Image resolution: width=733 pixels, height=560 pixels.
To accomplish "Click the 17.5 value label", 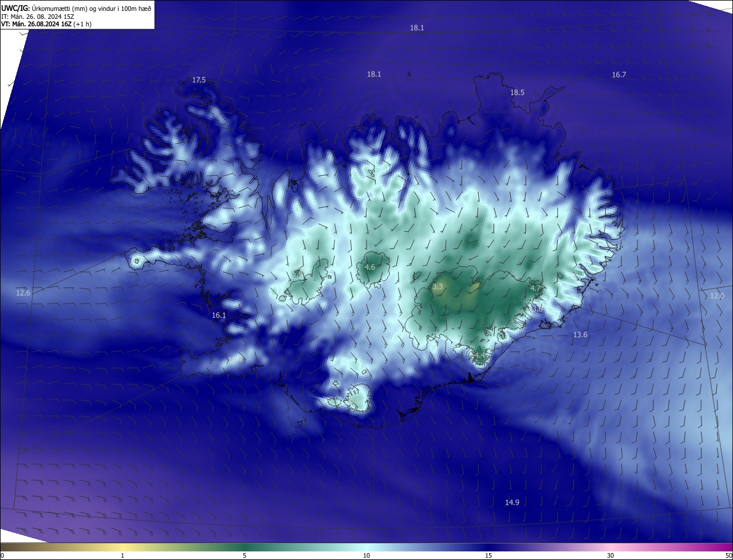I will point(199,80).
